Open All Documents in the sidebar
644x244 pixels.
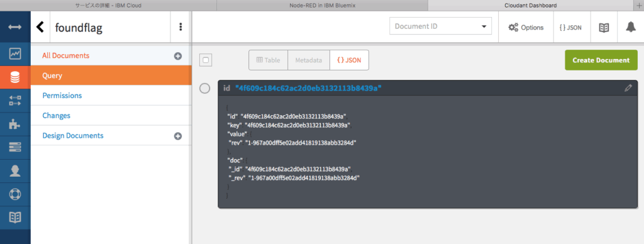click(x=65, y=55)
